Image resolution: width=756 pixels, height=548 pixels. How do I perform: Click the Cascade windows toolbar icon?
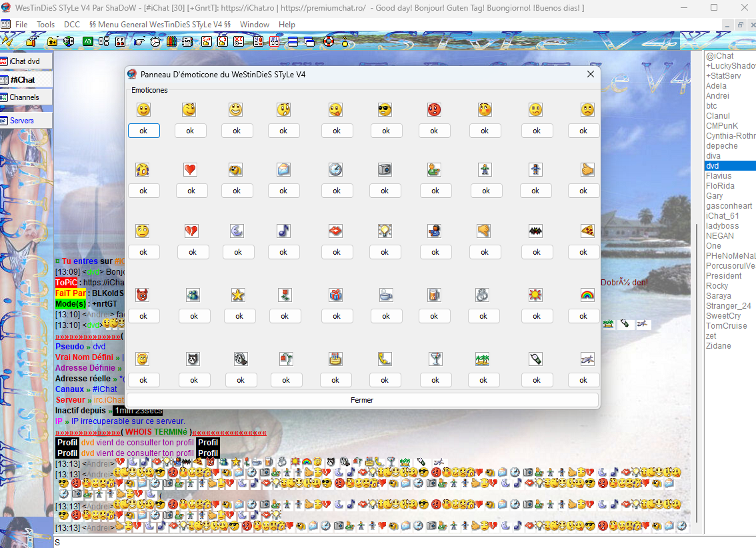309,41
